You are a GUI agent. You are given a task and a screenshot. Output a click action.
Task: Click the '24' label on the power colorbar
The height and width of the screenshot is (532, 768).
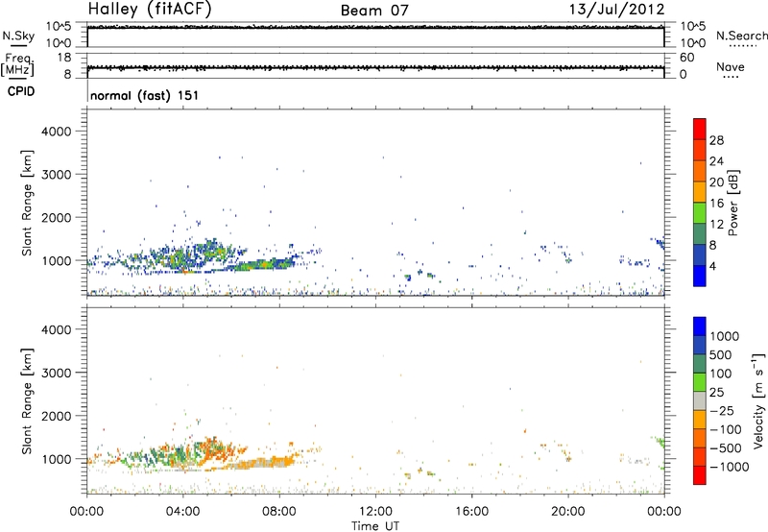[716, 161]
